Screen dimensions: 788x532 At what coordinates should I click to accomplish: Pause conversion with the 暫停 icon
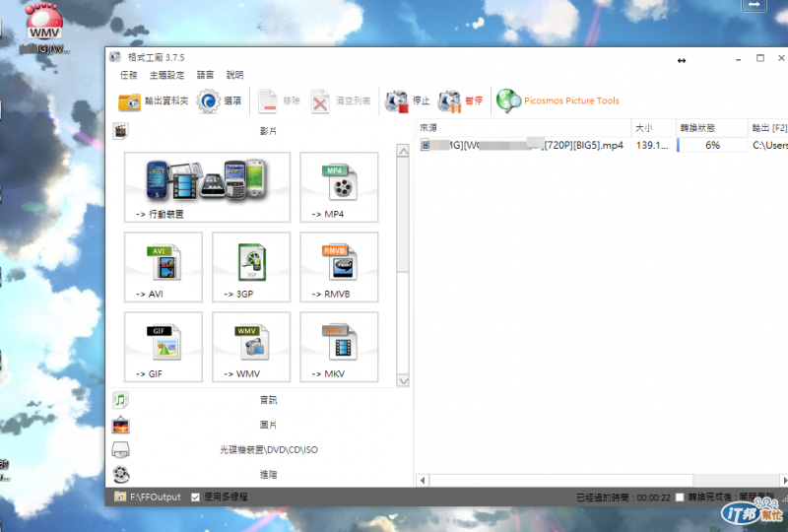point(449,101)
